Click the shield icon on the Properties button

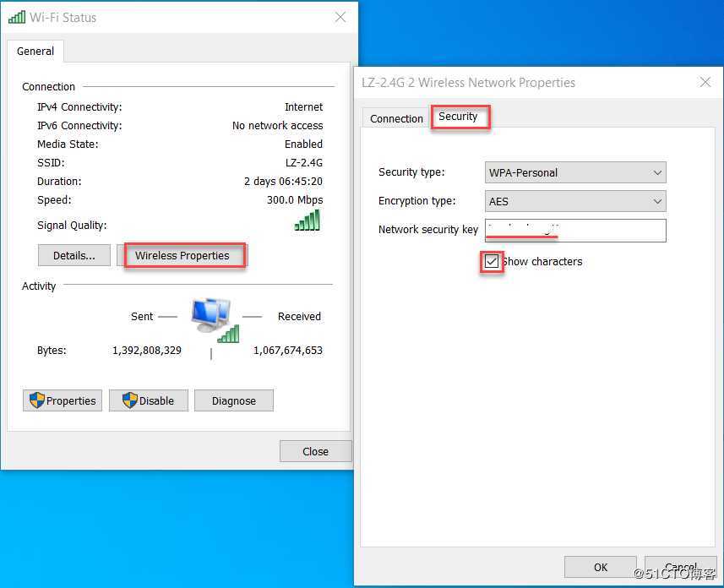(x=37, y=400)
